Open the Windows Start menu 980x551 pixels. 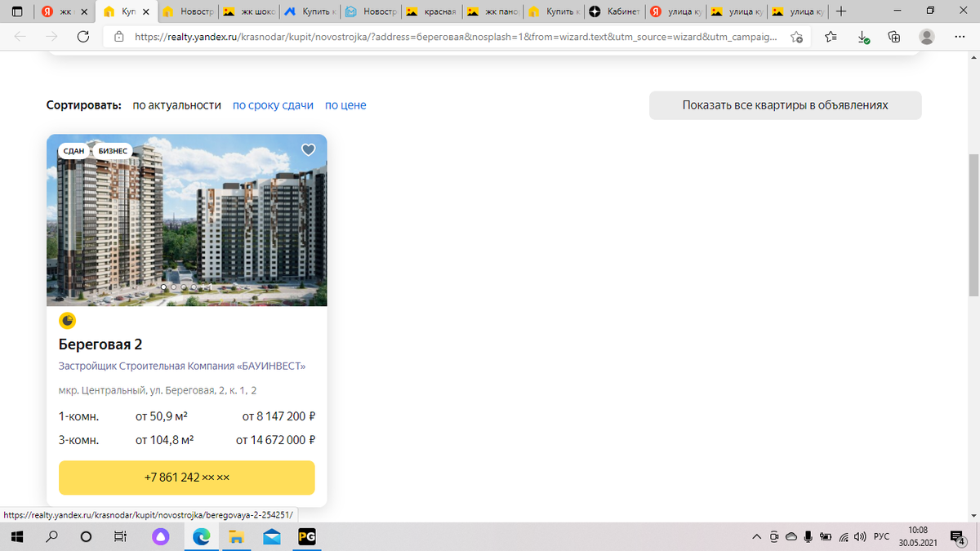coord(16,537)
